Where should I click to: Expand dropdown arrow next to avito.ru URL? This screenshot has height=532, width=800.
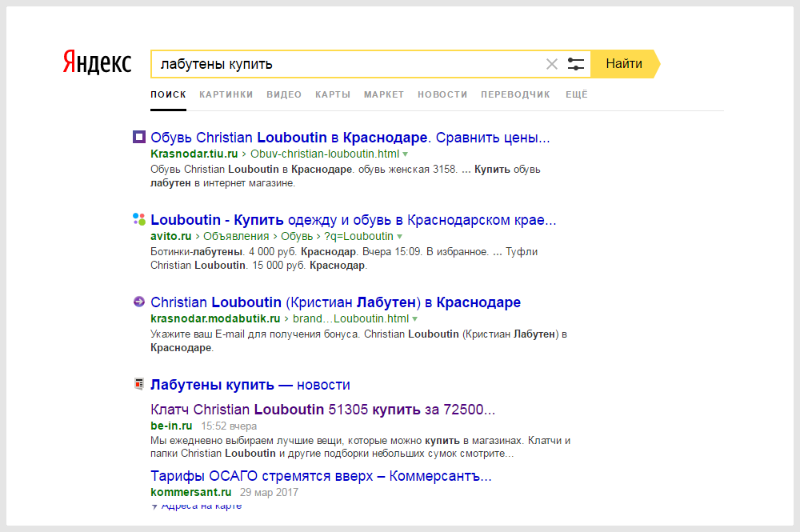pyautogui.click(x=399, y=237)
